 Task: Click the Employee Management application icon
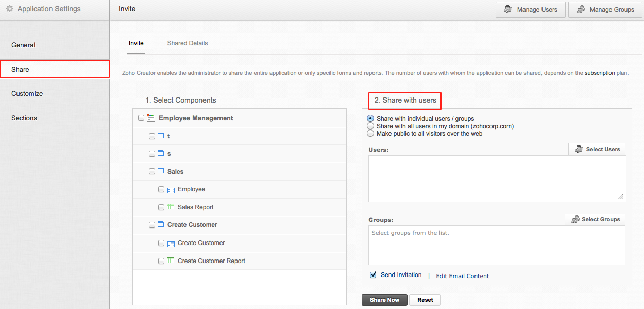pos(151,118)
